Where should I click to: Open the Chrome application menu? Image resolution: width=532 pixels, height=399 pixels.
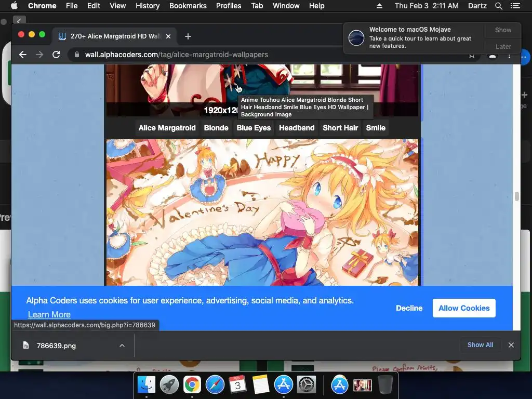[42, 6]
